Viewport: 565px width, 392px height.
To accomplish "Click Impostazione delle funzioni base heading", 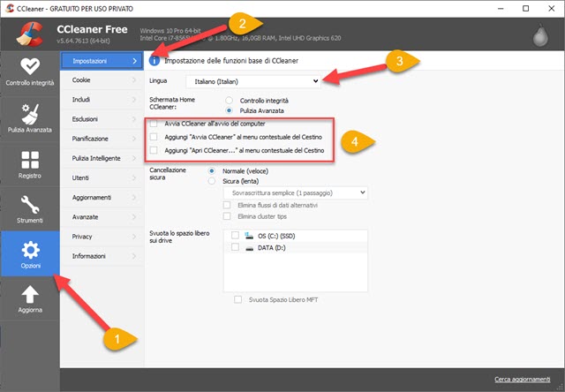I will [231, 61].
